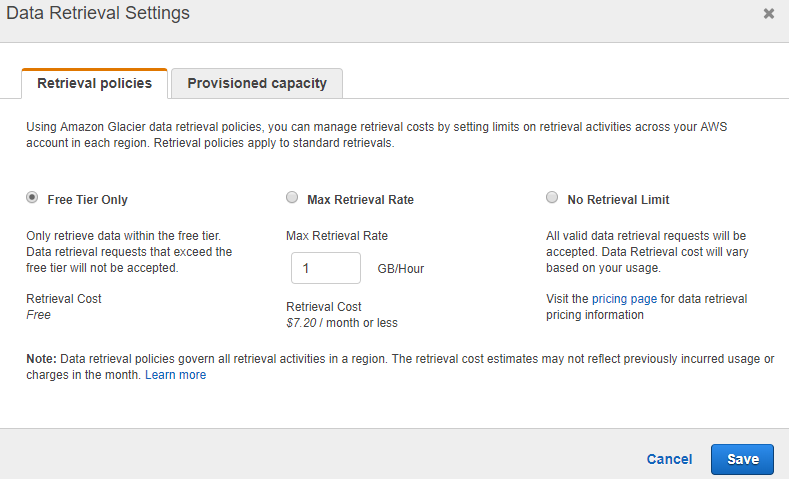Click the Amazon Glacier policies description paragraph
This screenshot has height=479, width=789.
[x=377, y=135]
